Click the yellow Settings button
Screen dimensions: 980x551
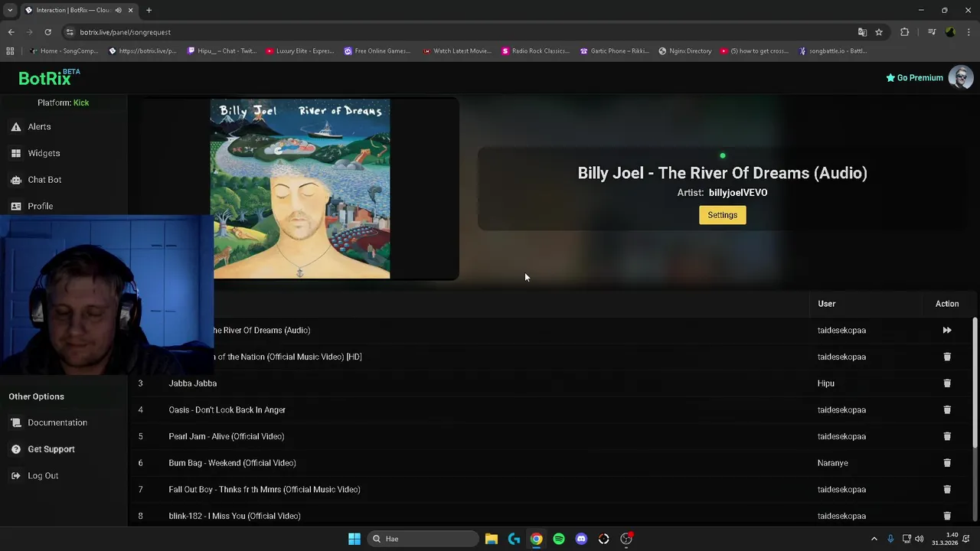point(722,215)
